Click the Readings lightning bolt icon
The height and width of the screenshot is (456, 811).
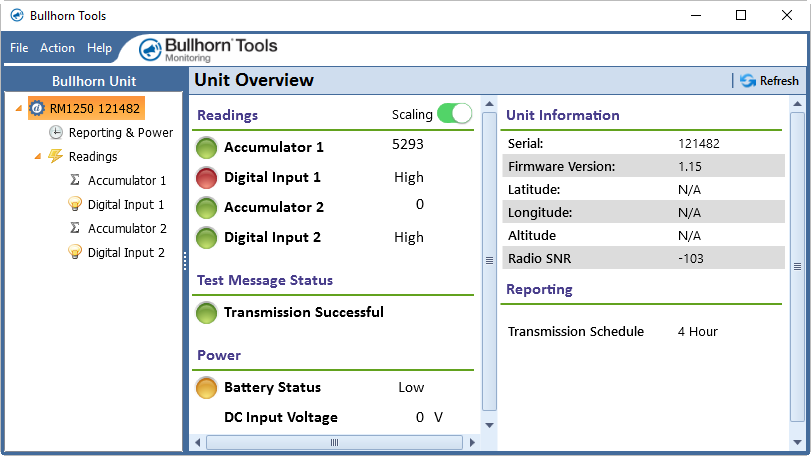coord(56,156)
